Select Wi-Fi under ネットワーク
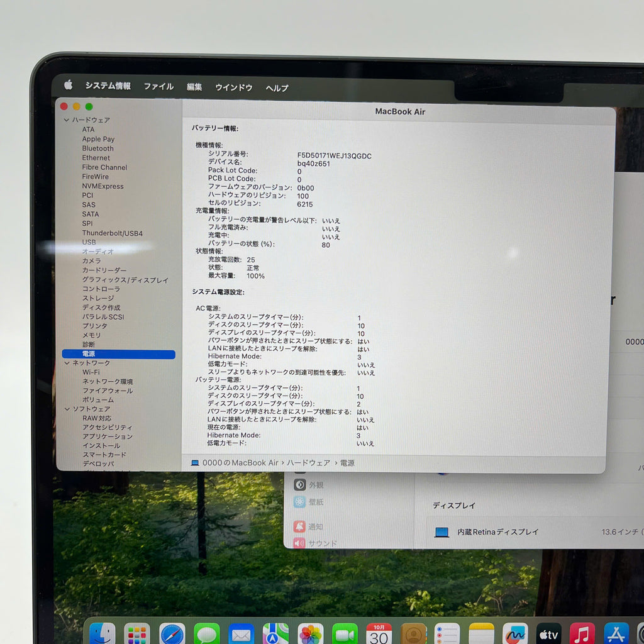This screenshot has width=644, height=644. click(91, 372)
